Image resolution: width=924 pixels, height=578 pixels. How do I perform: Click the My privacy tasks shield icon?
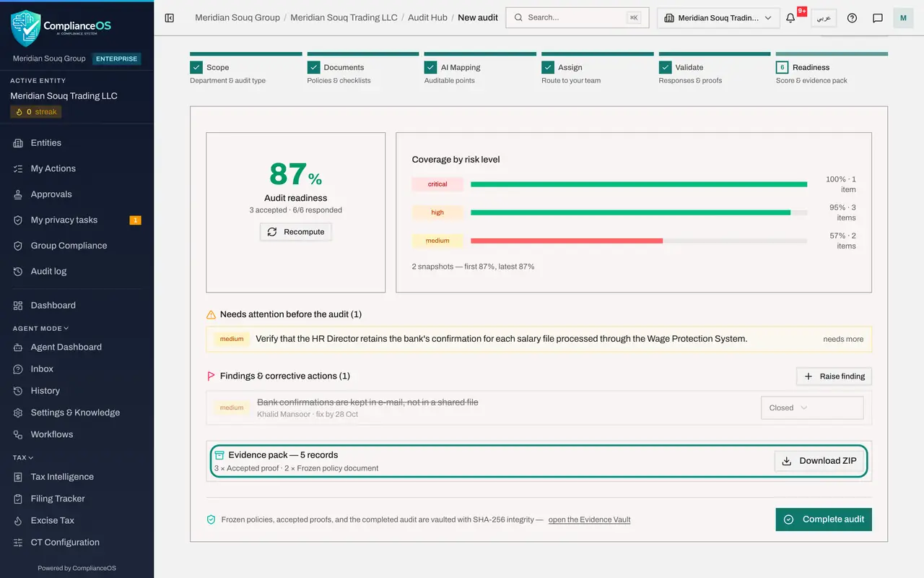point(18,220)
